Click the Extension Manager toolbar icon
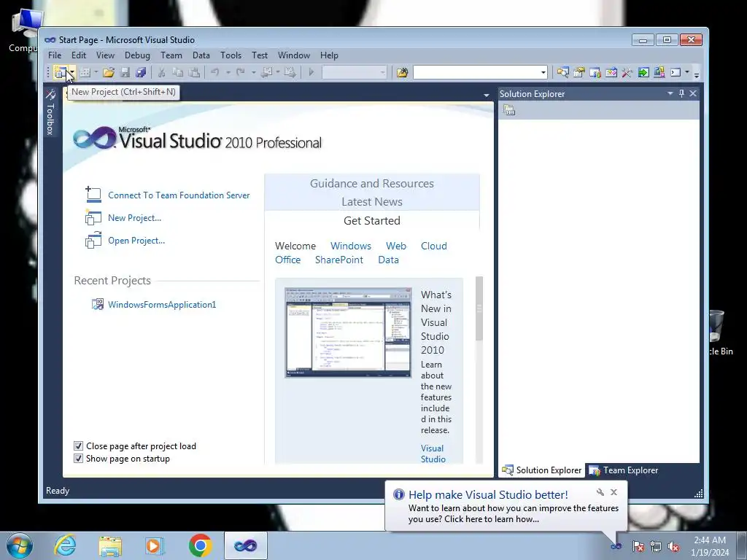Screen dimensions: 747x560 click(659, 72)
